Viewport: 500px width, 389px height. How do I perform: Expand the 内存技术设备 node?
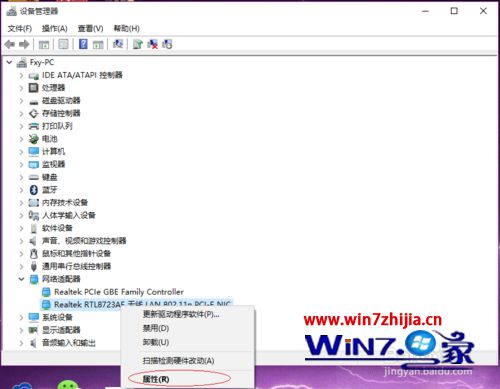click(x=21, y=203)
